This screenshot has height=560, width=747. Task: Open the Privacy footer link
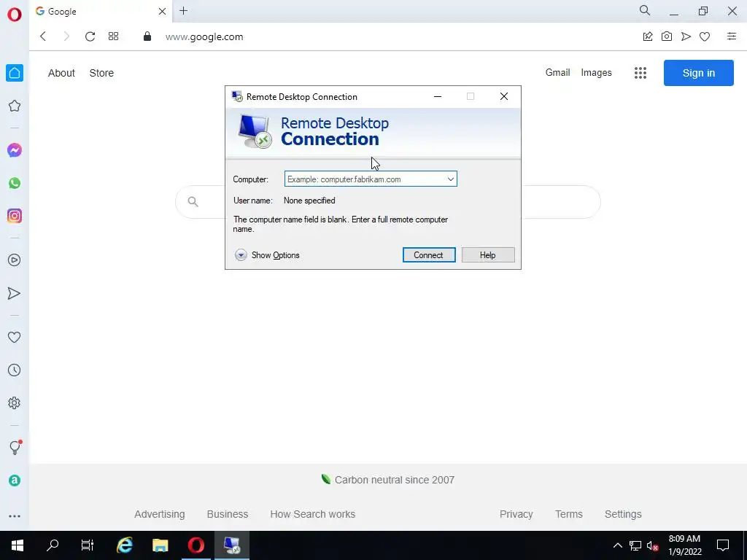pos(516,514)
